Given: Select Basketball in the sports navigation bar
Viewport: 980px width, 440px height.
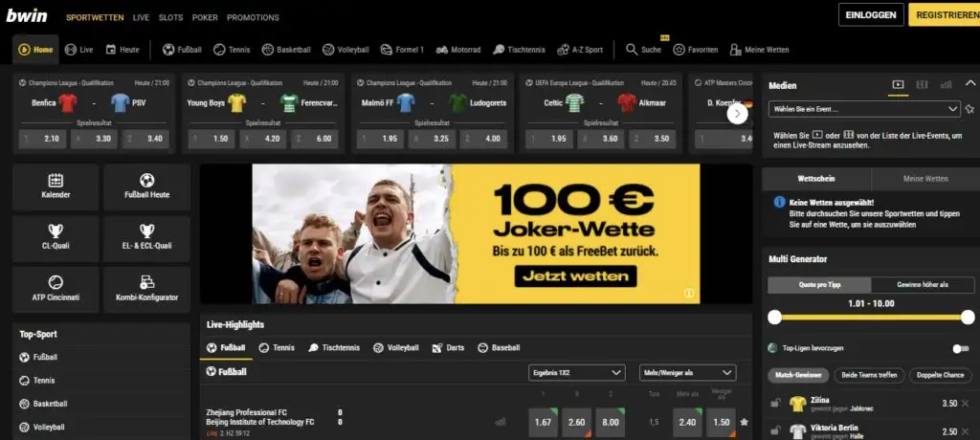Looking at the screenshot, I should 286,50.
